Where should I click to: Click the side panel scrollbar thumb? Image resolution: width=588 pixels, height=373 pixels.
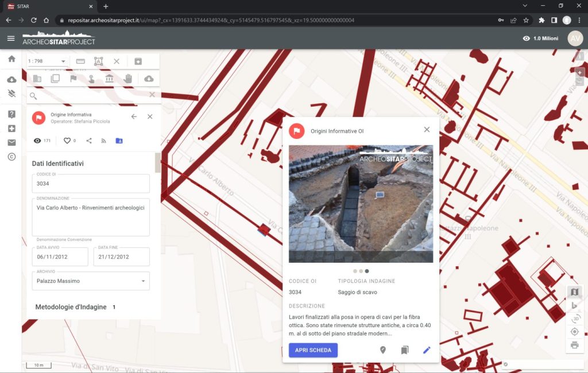[x=158, y=162]
